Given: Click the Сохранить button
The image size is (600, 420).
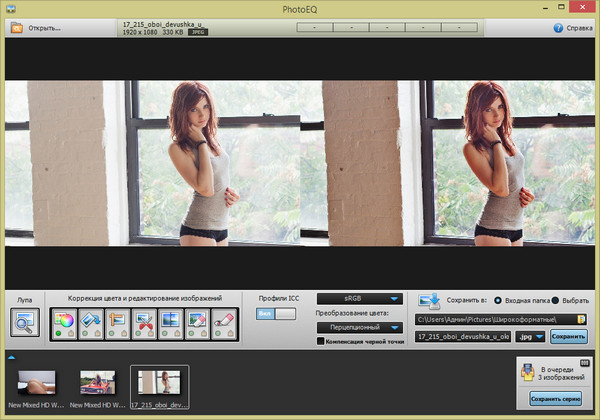Looking at the screenshot, I should click(x=569, y=337).
